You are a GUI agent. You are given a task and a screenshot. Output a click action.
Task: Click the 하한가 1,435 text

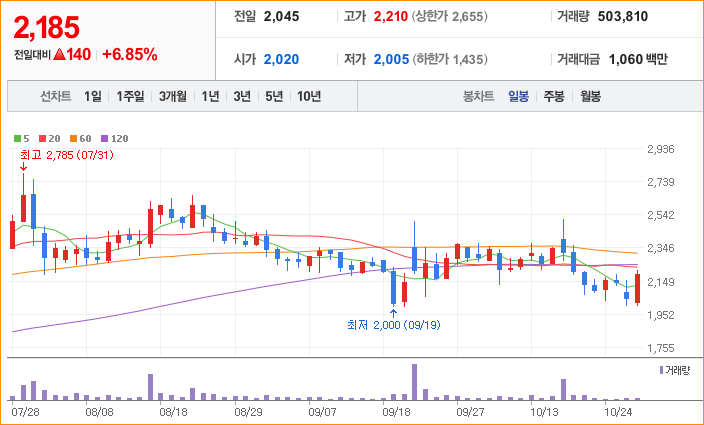click(x=450, y=59)
